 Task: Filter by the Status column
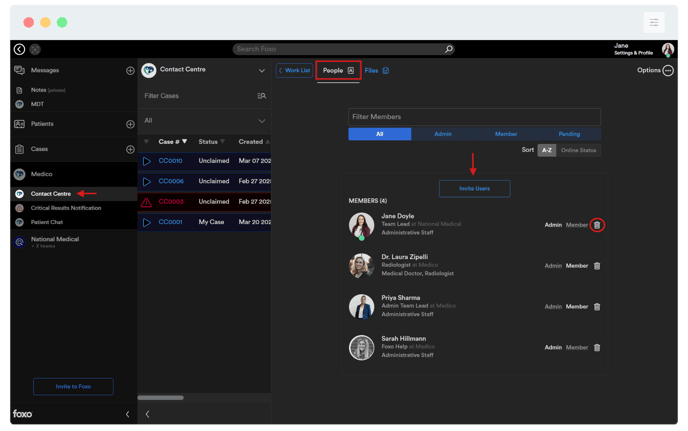point(211,142)
